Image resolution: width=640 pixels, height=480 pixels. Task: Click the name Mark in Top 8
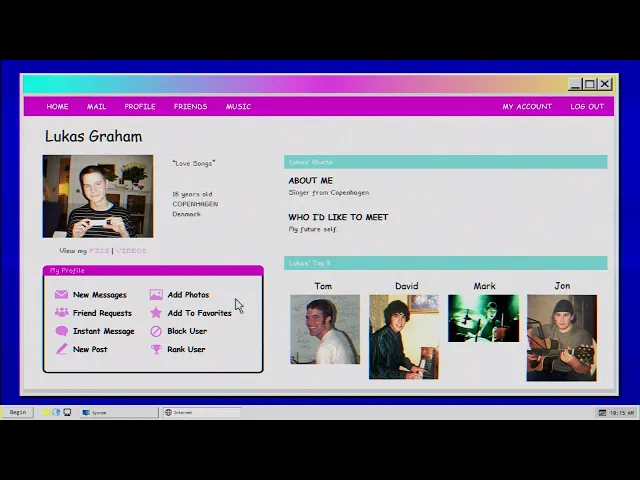point(484,286)
